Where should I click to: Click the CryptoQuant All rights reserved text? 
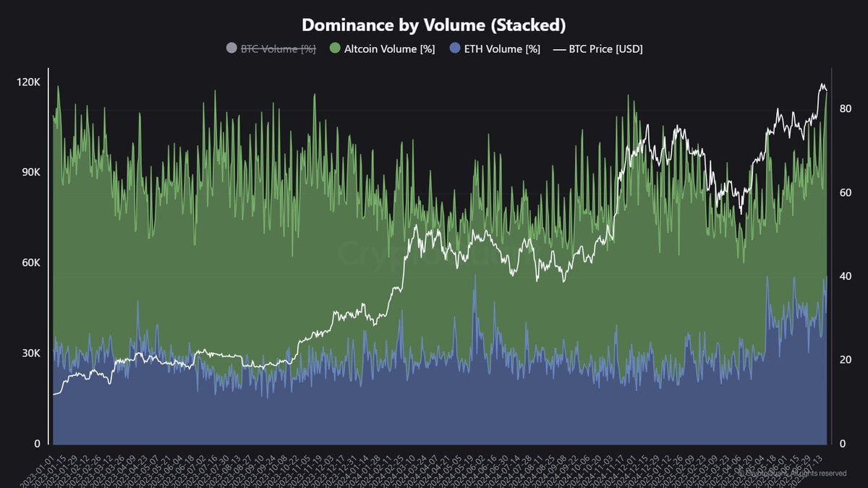coord(793,473)
